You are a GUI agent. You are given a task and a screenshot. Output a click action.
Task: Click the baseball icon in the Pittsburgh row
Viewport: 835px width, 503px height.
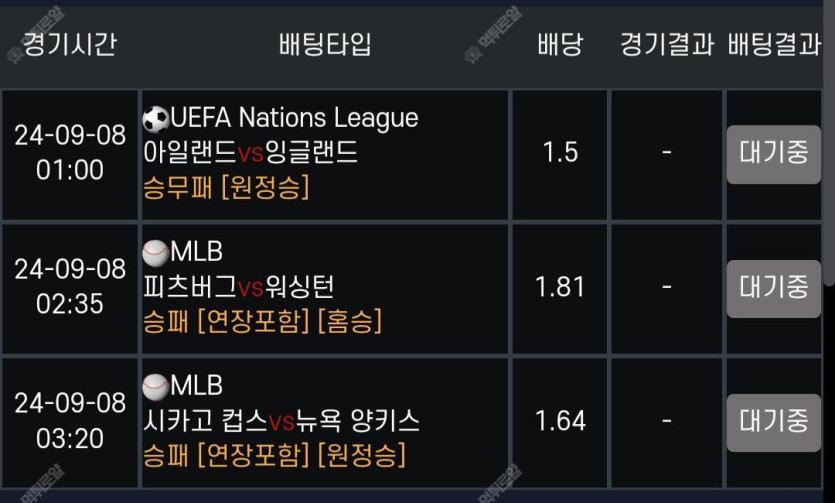point(155,253)
